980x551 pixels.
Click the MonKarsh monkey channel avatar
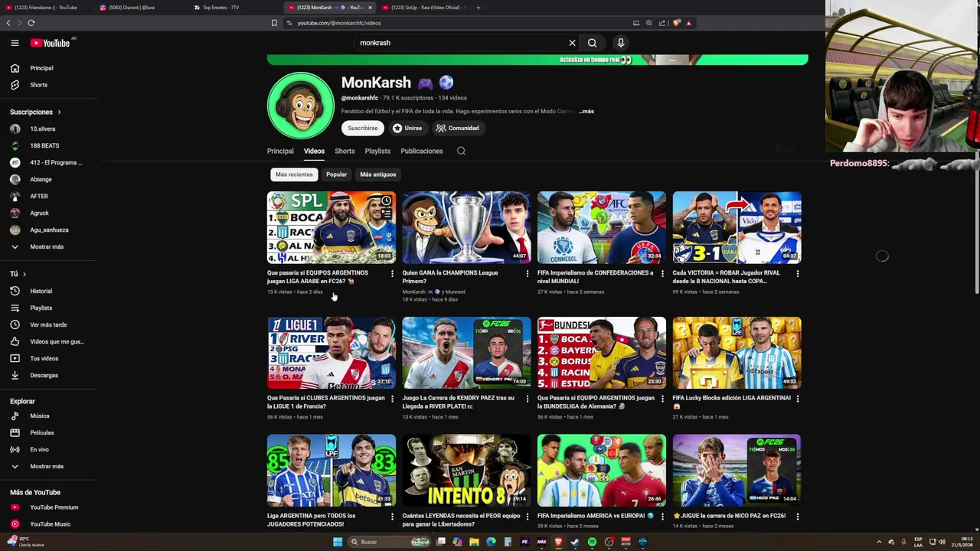click(x=301, y=106)
